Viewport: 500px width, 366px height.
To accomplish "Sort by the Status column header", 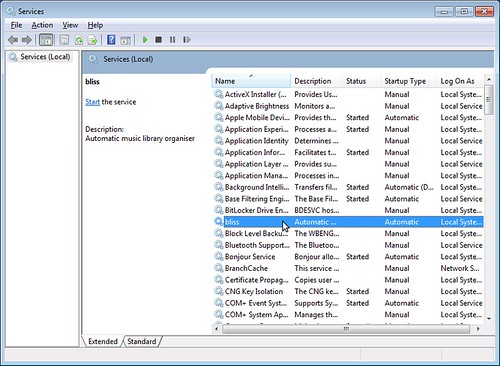I will (x=362, y=81).
